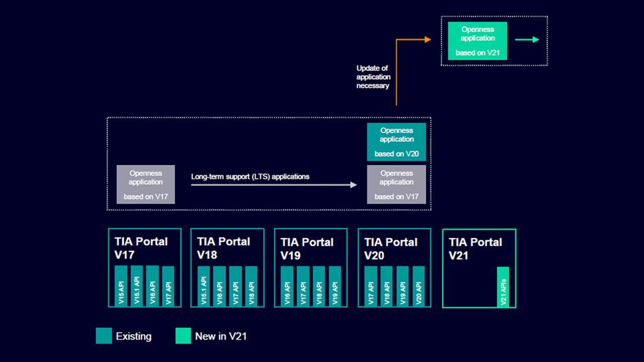This screenshot has height=362, width=644.
Task: Click the TIA Portal V21 title
Action: 475,248
